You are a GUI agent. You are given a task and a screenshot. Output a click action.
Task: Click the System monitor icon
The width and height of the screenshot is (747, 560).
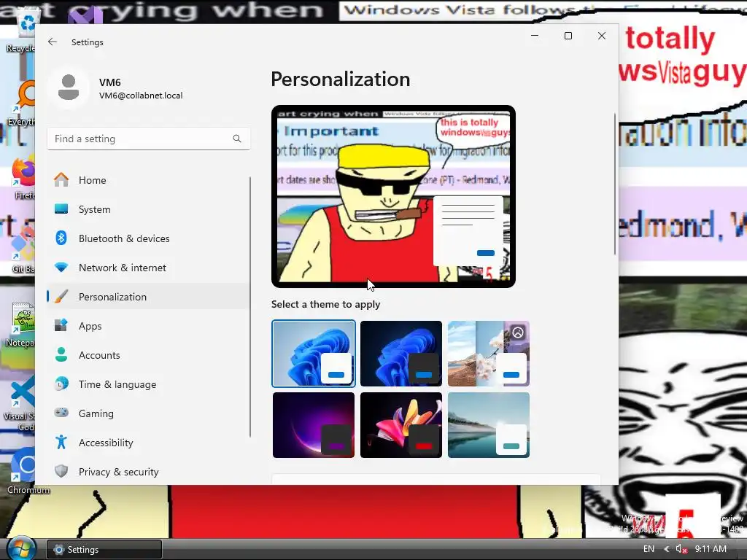click(x=61, y=209)
